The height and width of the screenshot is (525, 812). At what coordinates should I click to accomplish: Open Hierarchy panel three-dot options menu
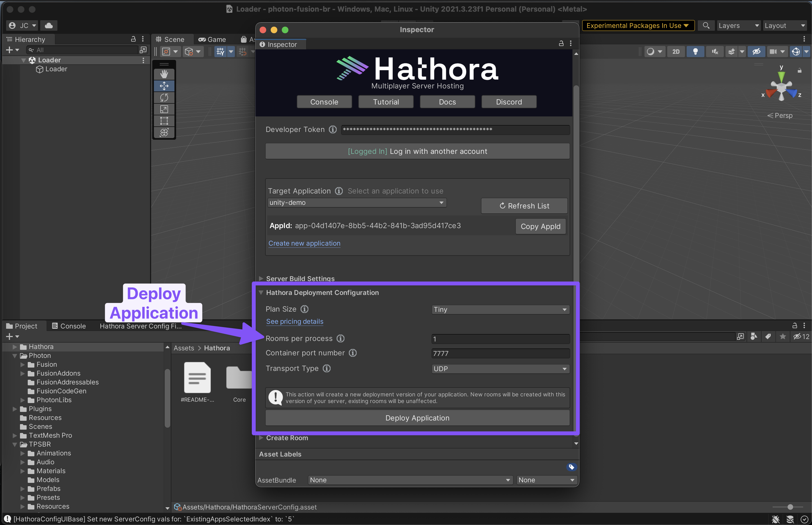coord(143,39)
